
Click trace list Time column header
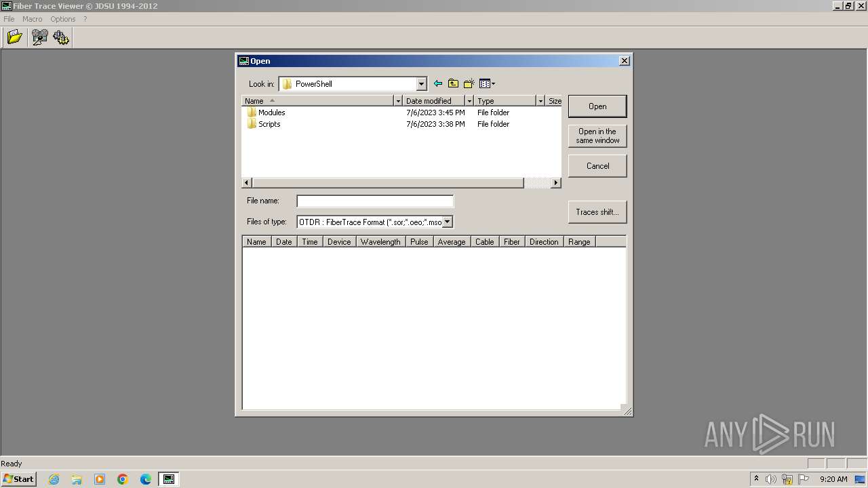(310, 242)
